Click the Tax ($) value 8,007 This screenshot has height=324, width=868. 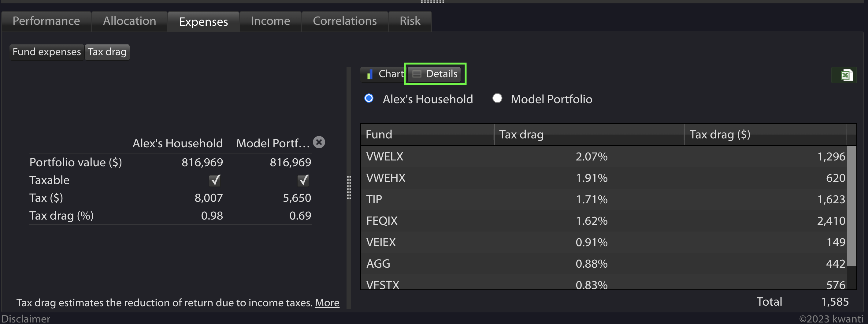209,198
